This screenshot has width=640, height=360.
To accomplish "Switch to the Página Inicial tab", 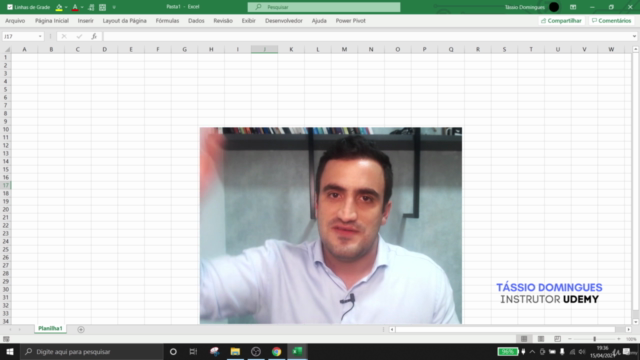I will 52,20.
